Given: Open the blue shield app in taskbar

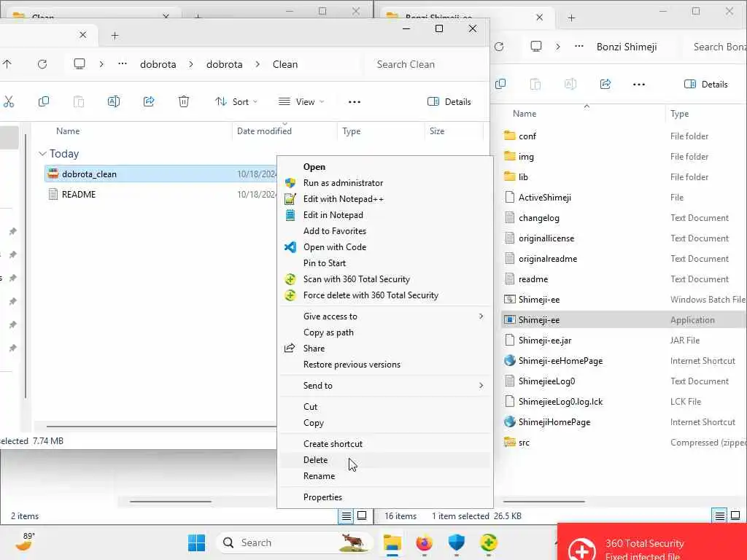Looking at the screenshot, I should [x=456, y=542].
